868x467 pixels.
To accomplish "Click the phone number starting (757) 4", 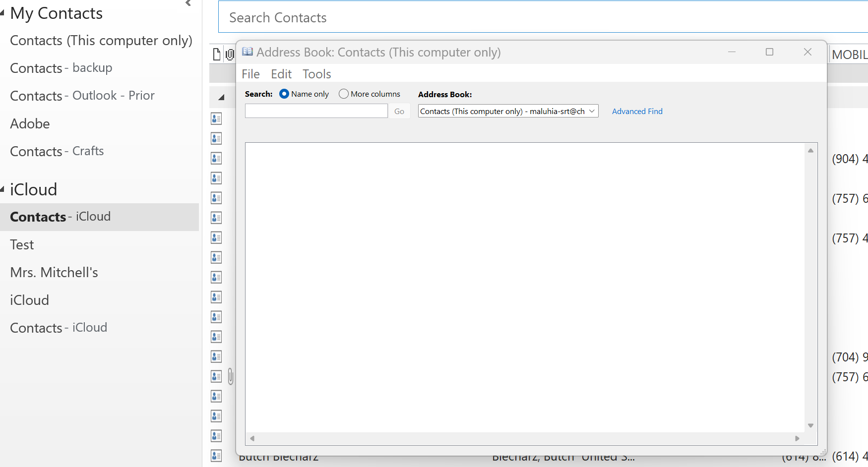I will pyautogui.click(x=850, y=238).
